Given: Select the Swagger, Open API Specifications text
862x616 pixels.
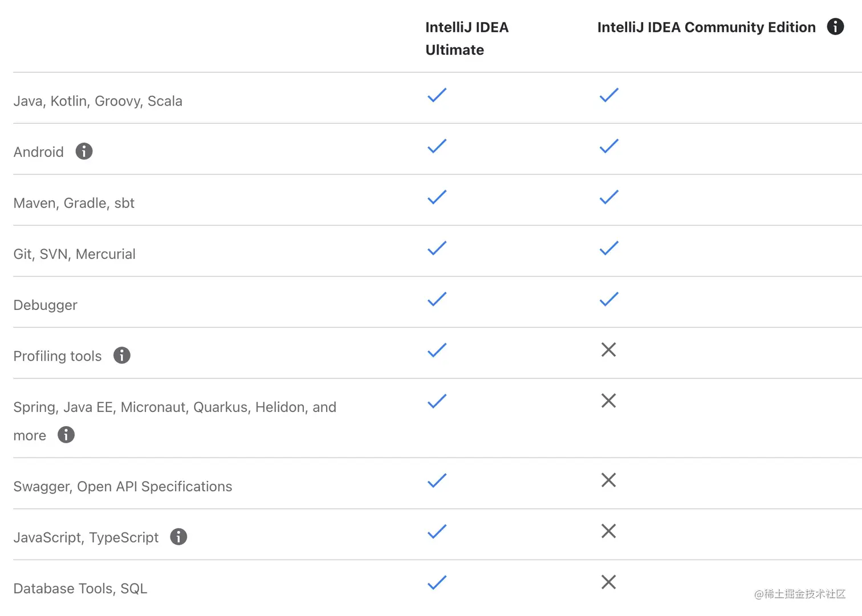Looking at the screenshot, I should point(123,486).
